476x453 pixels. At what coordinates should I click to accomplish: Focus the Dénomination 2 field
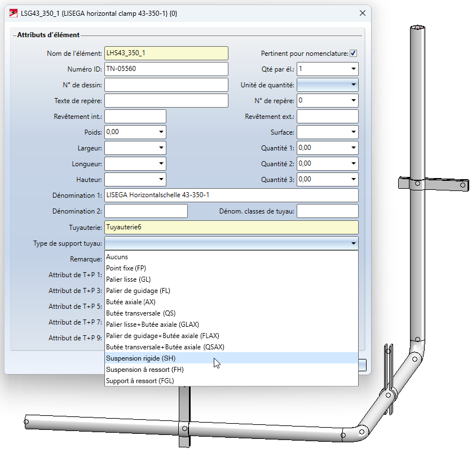coord(146,211)
